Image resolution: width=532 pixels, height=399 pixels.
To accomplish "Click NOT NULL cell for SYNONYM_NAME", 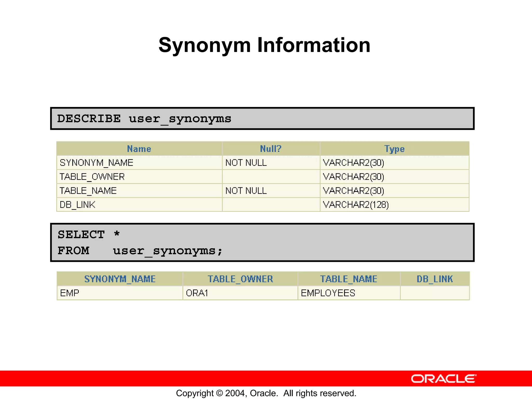I will (x=246, y=163).
